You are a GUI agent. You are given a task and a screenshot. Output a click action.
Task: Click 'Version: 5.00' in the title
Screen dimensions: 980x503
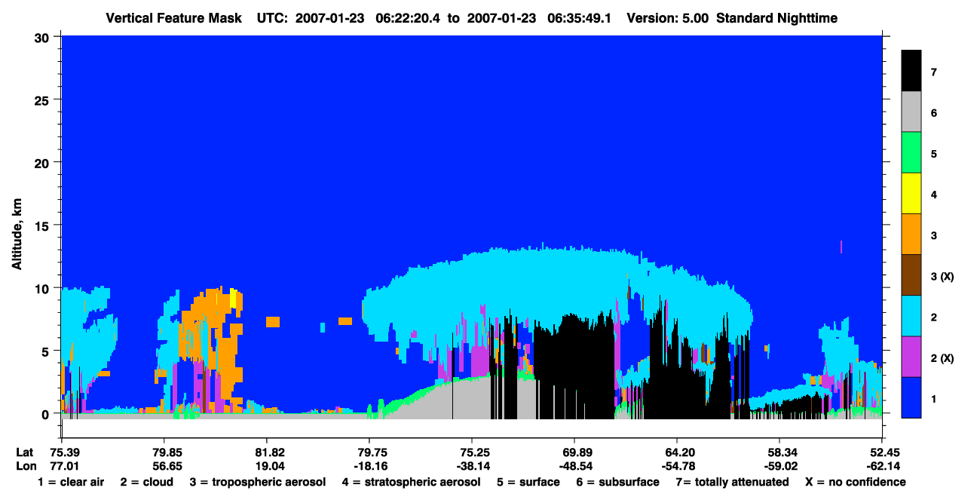667,18
